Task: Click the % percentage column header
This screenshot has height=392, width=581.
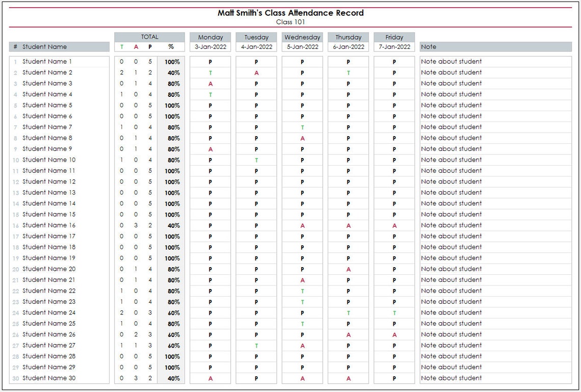Action: pyautogui.click(x=173, y=46)
